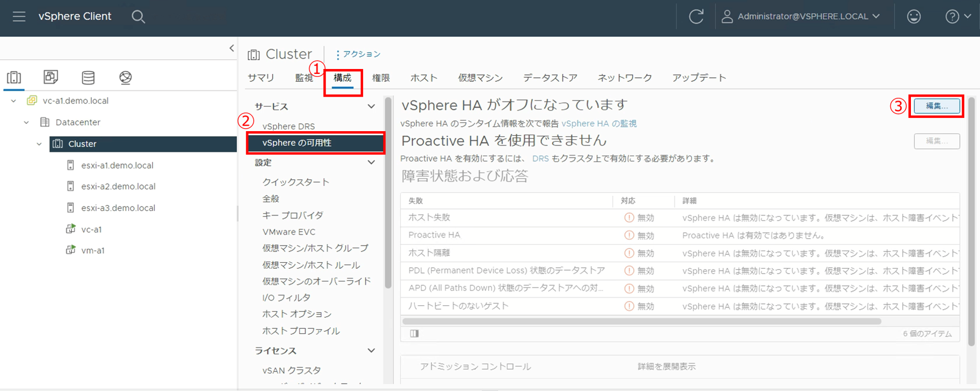Viewport: 980px width, 391px height.
Task: Open 仮想マシン/ホスト グループ settings
Action: (315, 248)
